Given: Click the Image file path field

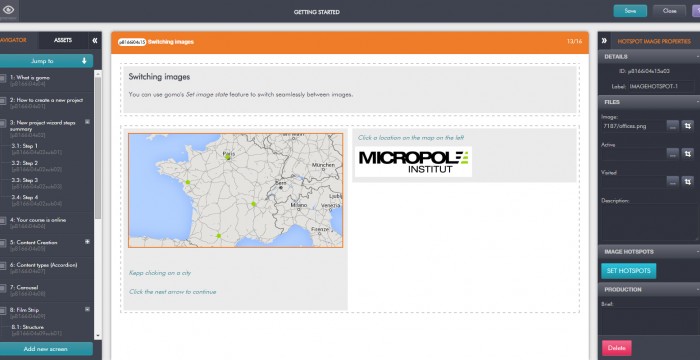Looking at the screenshot, I should click(x=633, y=126).
